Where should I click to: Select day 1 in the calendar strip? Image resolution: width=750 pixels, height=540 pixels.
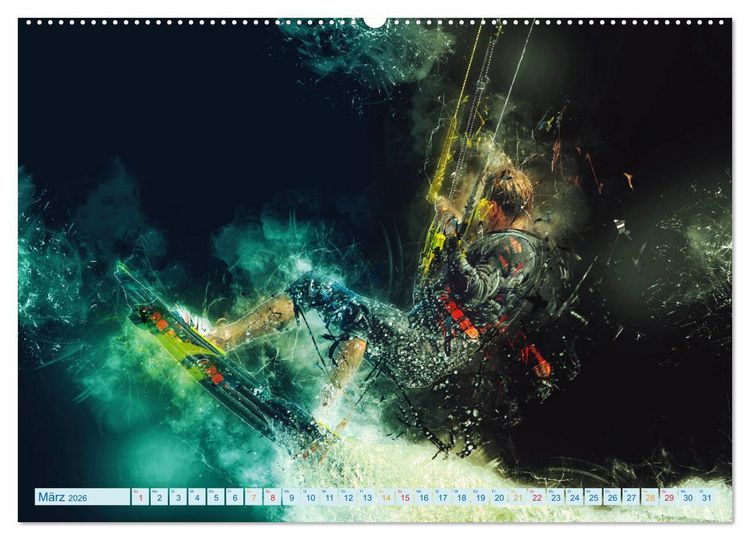[x=140, y=497]
